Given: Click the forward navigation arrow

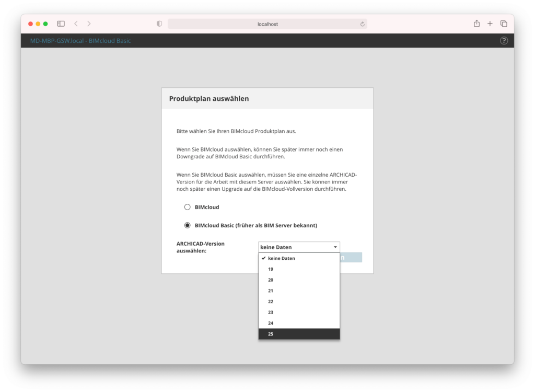Looking at the screenshot, I should point(89,24).
